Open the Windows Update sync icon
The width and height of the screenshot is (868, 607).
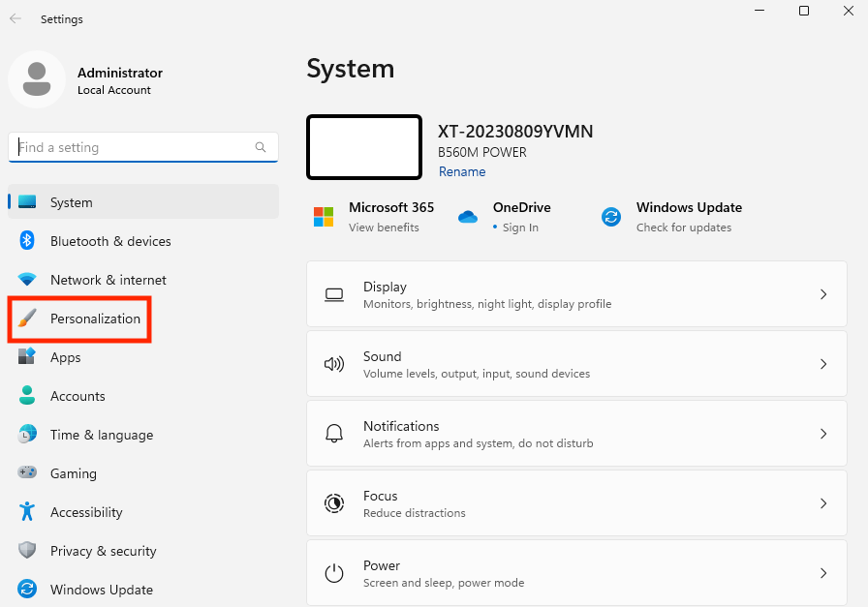[x=610, y=217]
